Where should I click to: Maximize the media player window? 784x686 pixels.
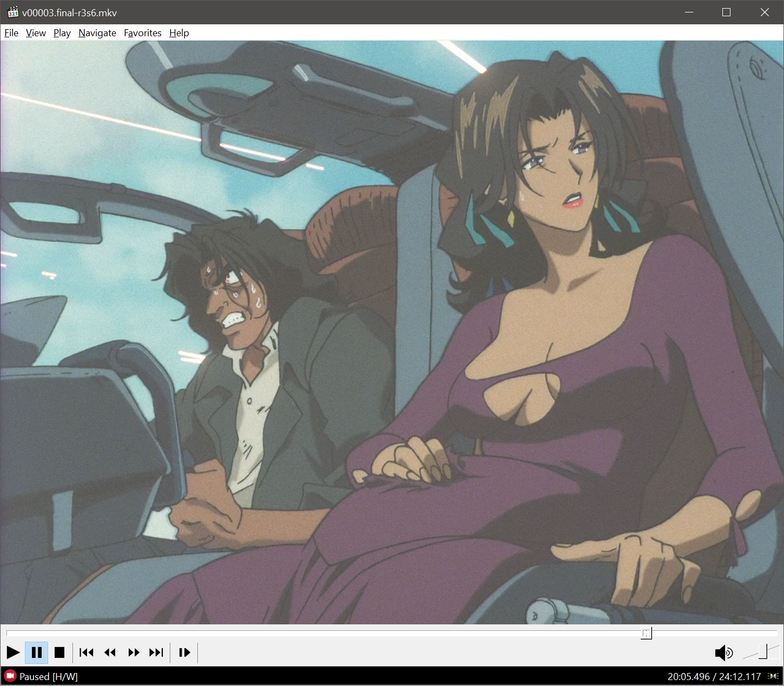coord(726,12)
